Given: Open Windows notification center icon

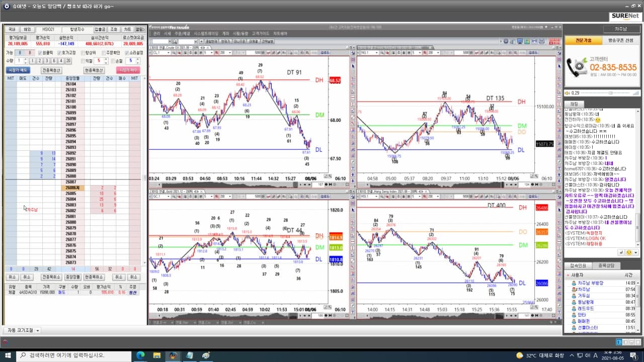Looking at the screenshot, I should 633,355.
